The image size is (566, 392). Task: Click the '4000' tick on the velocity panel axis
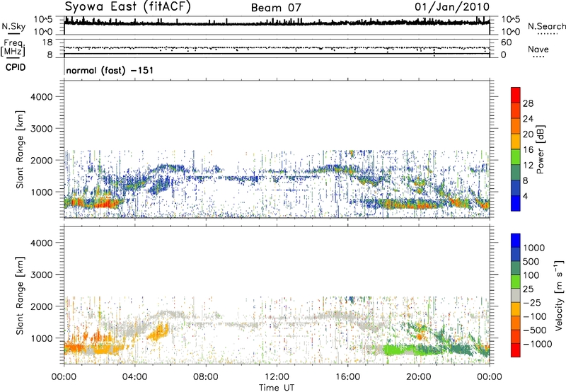coord(42,243)
